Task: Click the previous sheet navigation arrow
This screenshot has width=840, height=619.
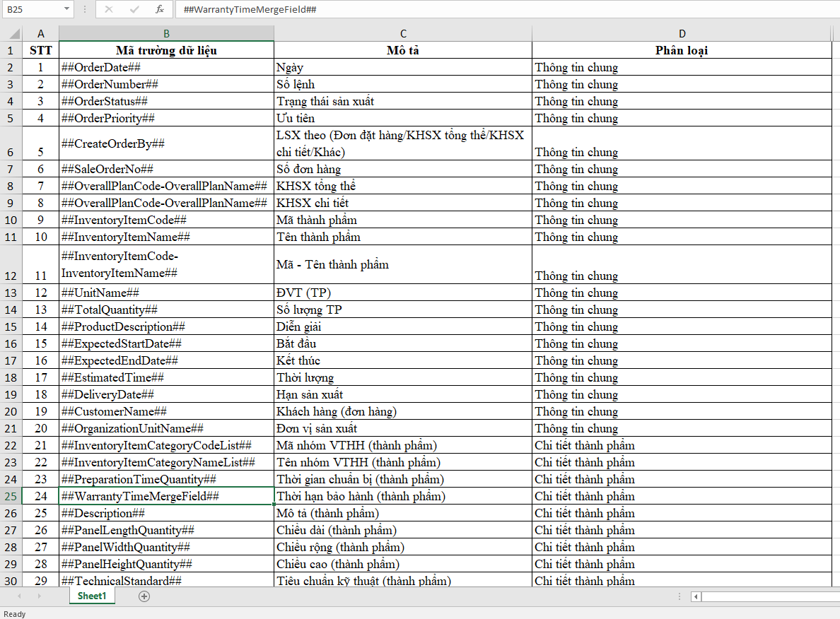Action: tap(19, 596)
